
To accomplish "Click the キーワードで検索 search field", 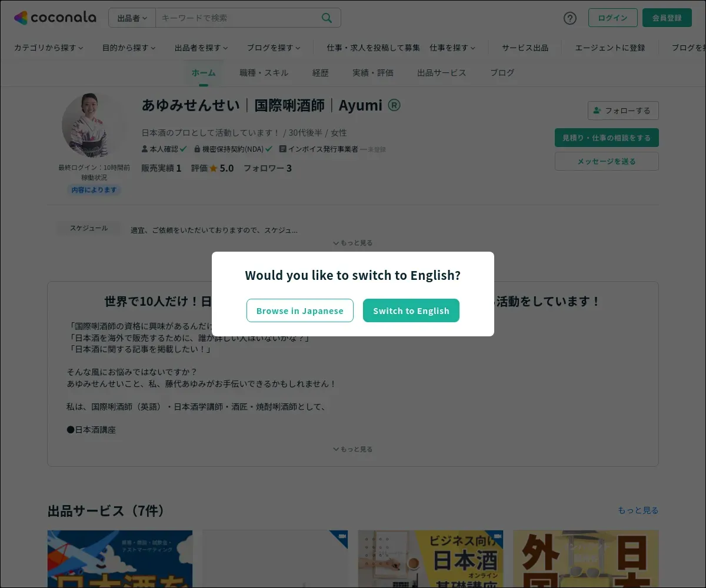I will pos(238,18).
